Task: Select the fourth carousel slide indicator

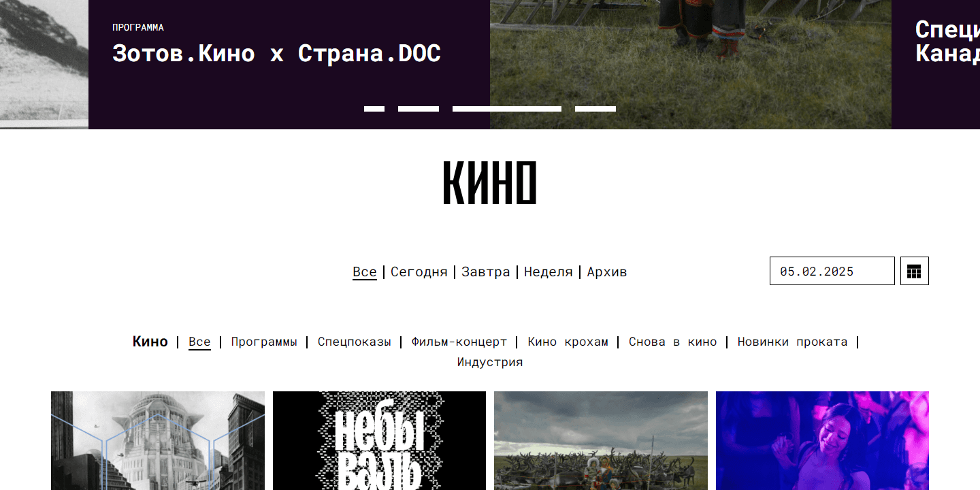Action: click(595, 109)
